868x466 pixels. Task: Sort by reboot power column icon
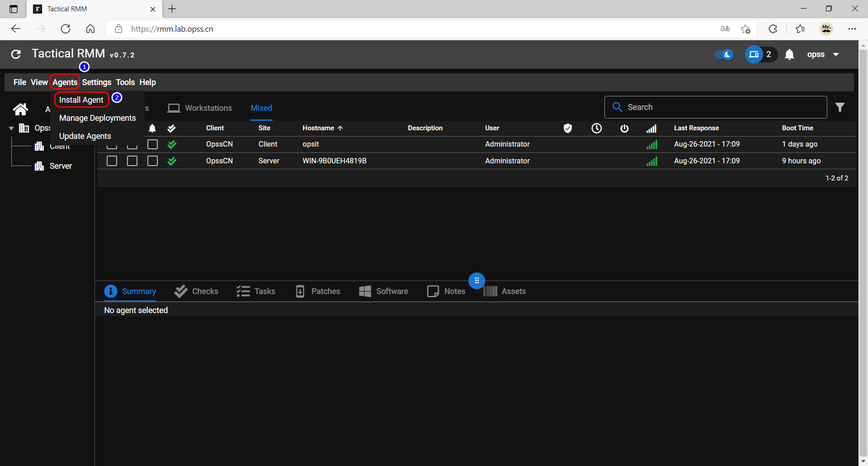click(624, 128)
